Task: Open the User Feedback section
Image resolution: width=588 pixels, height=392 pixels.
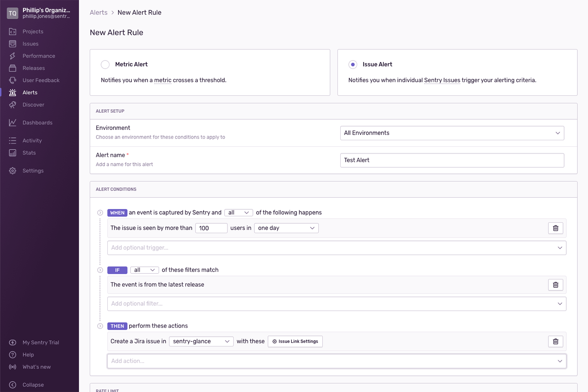Action: tap(41, 80)
